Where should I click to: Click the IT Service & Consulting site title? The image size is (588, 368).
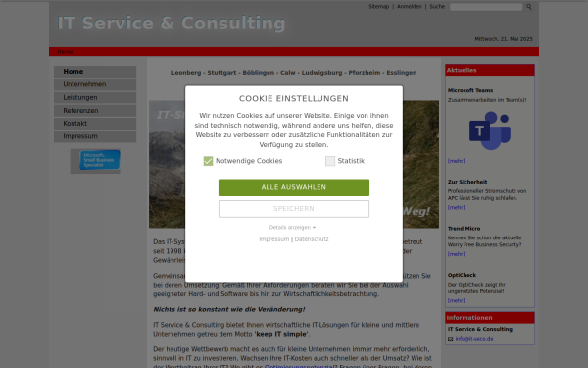pyautogui.click(x=171, y=24)
